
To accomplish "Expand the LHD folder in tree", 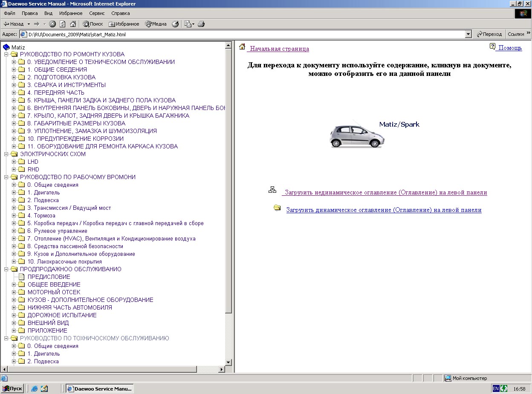I will [x=14, y=162].
